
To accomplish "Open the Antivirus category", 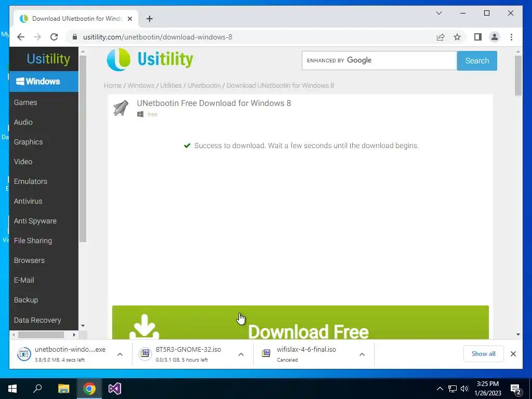I will point(28,201).
